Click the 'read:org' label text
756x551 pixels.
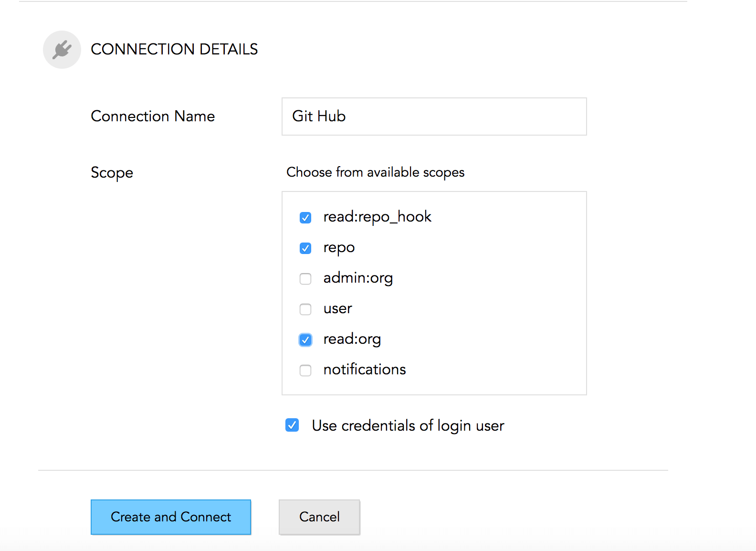pos(352,339)
